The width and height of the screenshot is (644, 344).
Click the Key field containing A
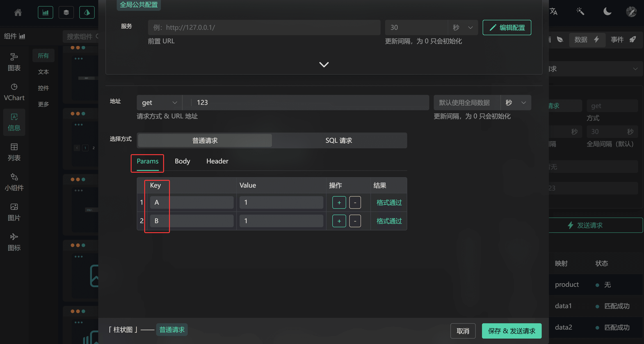coord(192,202)
